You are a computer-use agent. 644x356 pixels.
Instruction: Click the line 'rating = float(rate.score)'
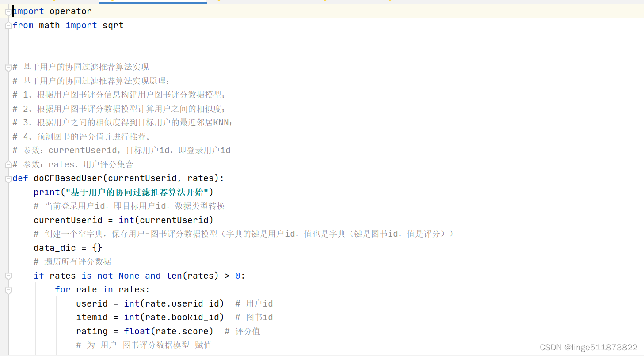[x=145, y=331]
